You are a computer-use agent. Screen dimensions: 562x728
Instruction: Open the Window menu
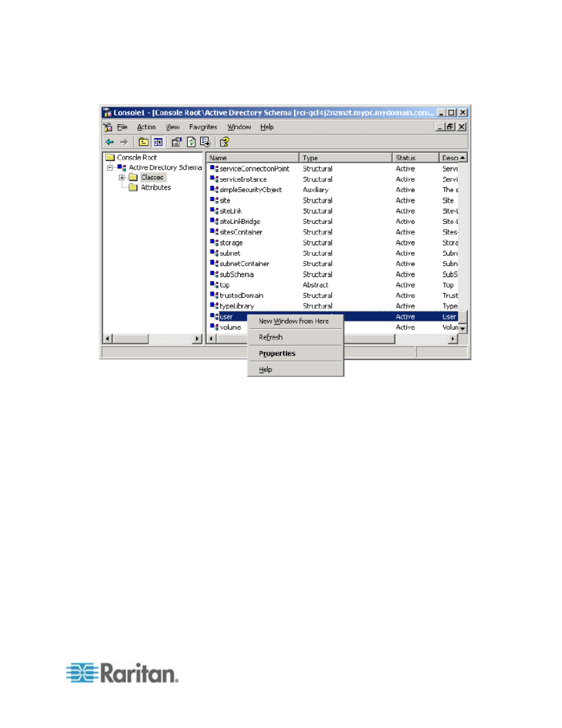pyautogui.click(x=239, y=127)
